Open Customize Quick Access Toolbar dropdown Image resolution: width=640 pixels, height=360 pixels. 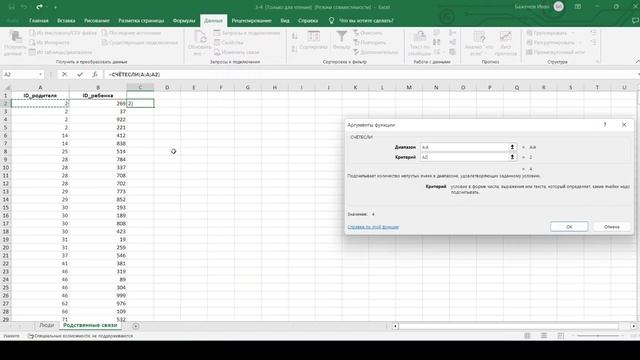pyautogui.click(x=55, y=7)
